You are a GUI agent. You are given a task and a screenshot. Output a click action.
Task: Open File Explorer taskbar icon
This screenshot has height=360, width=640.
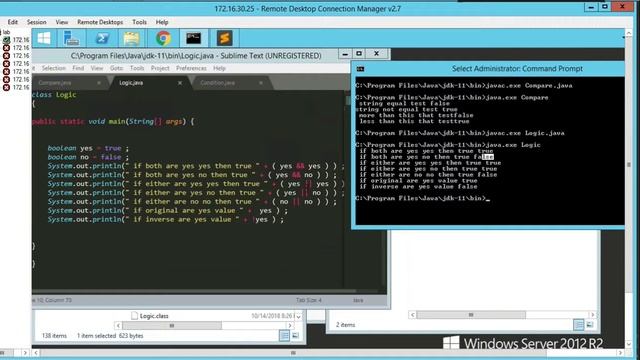click(131, 38)
